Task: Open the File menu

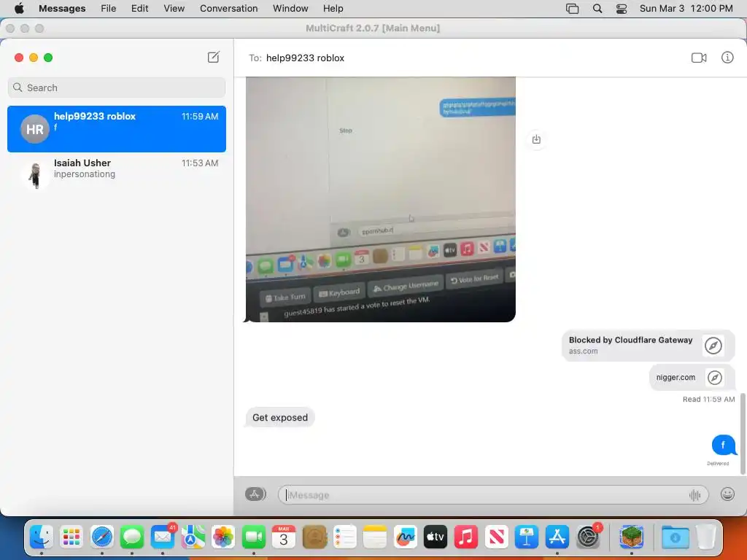Action: pos(108,8)
